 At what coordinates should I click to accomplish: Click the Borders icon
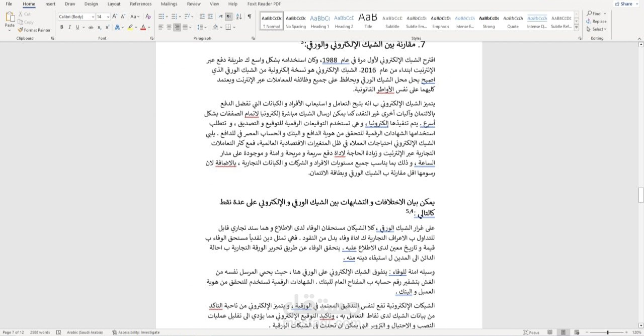click(227, 27)
